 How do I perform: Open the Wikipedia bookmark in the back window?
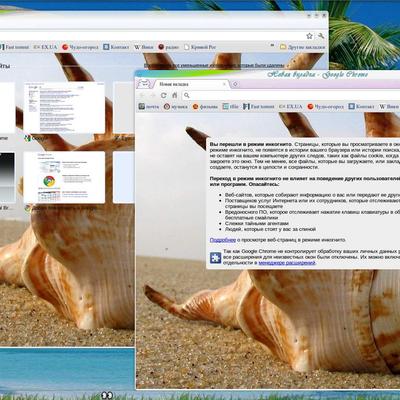point(144,47)
